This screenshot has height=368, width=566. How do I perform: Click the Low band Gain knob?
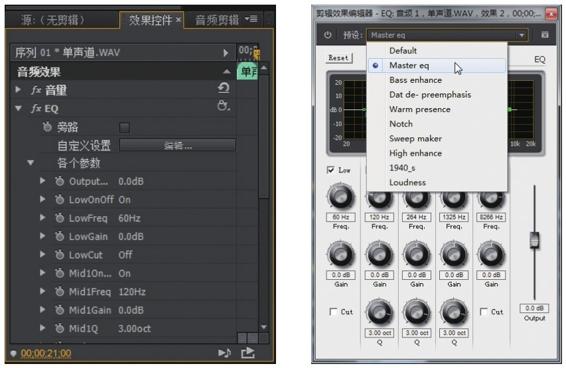click(340, 254)
